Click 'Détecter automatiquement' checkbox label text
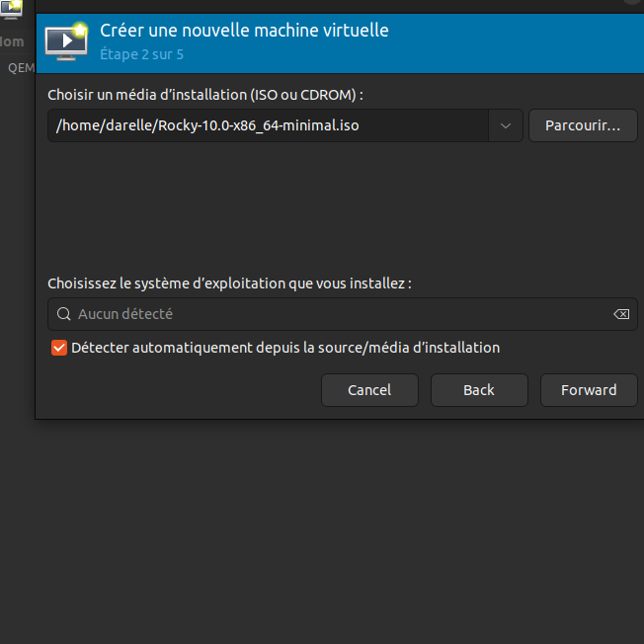The width and height of the screenshot is (644, 644). (285, 348)
